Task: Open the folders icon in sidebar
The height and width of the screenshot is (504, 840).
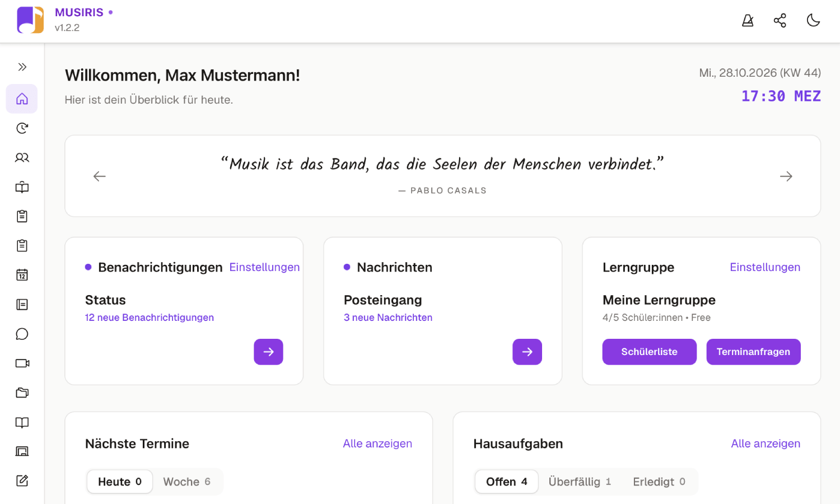Action: point(22,393)
